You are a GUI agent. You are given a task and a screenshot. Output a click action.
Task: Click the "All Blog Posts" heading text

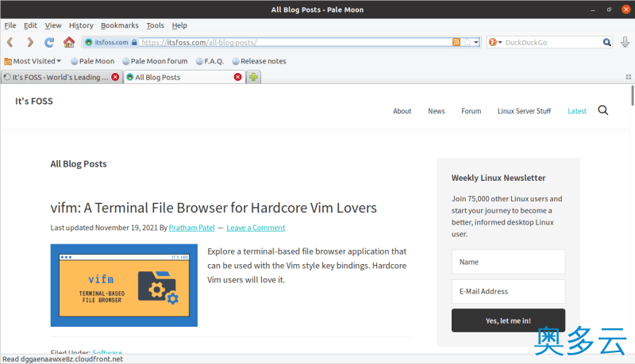pos(79,164)
